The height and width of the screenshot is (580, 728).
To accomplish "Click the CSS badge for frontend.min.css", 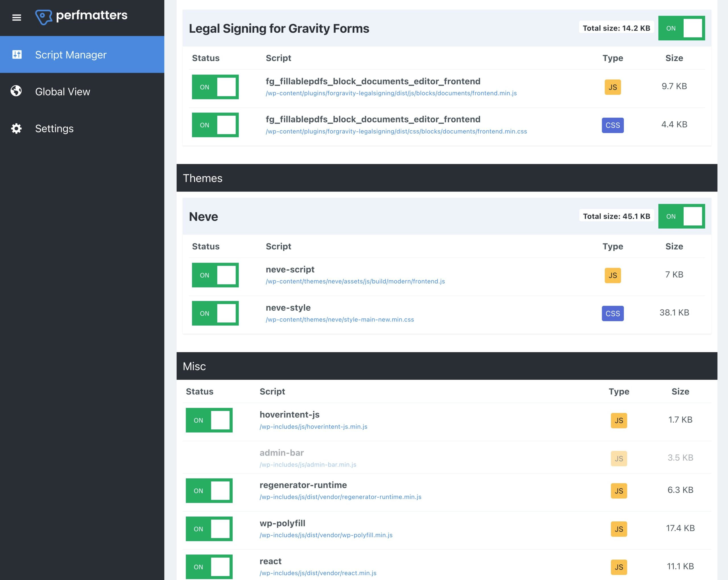I will (613, 125).
